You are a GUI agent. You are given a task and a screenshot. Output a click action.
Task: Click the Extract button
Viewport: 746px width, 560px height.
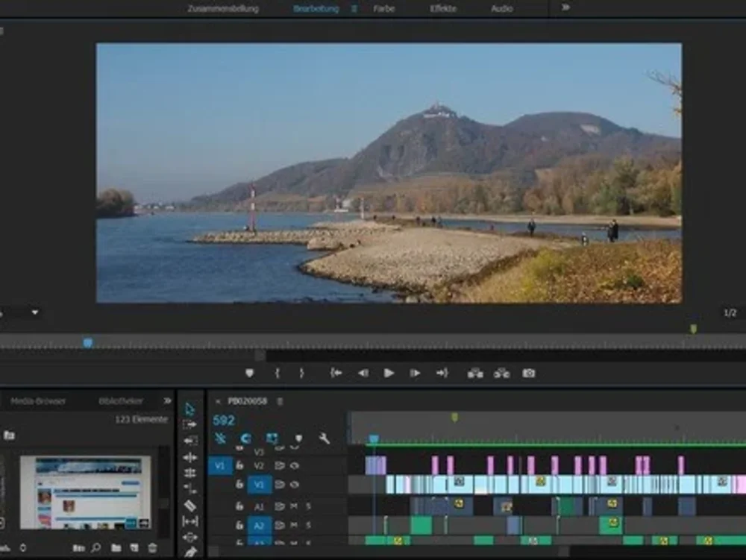coord(501,373)
